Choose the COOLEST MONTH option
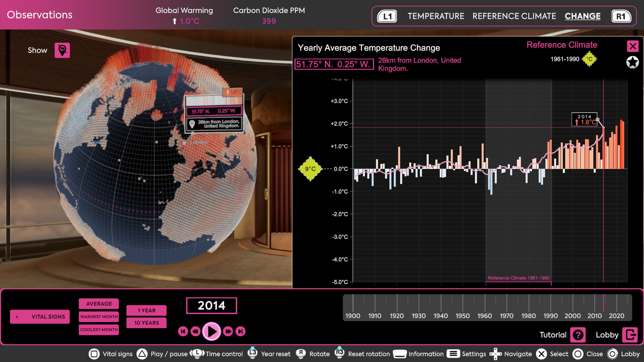Screen dimensions: 644x362 99,329
